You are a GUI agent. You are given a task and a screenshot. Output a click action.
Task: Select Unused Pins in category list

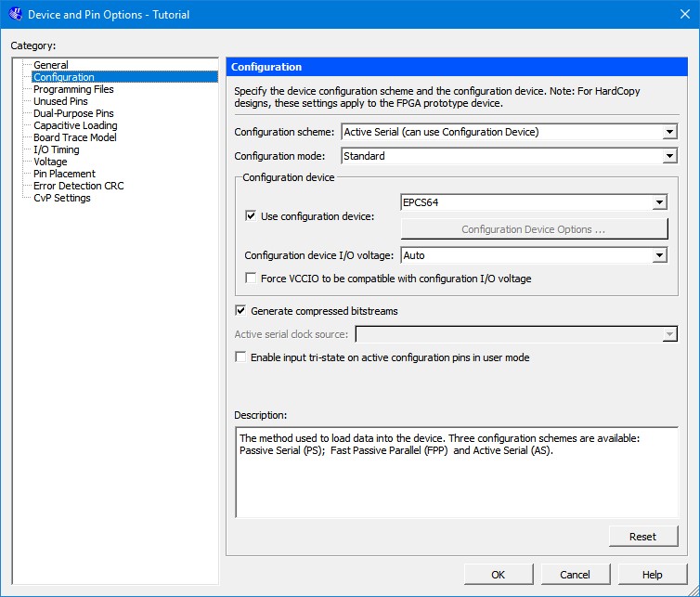coord(60,101)
